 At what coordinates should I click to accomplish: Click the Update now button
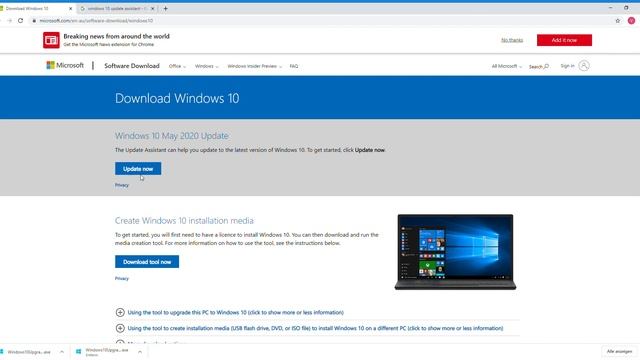click(138, 169)
